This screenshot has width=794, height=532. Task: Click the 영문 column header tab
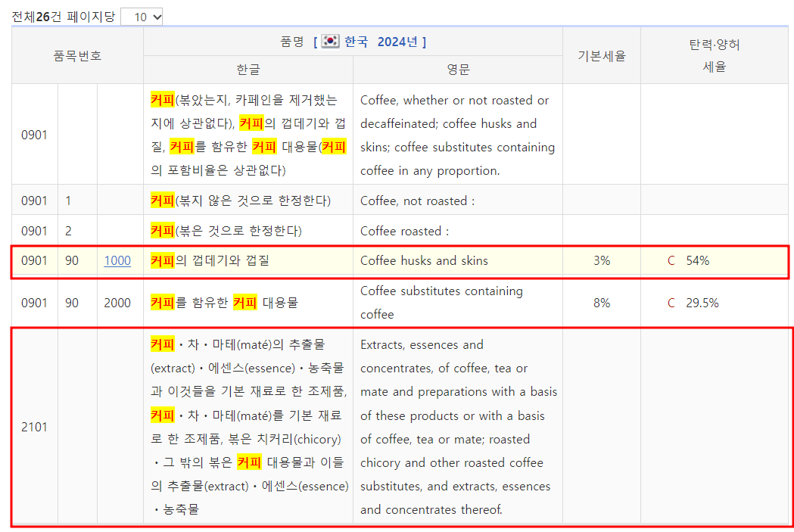tap(457, 70)
